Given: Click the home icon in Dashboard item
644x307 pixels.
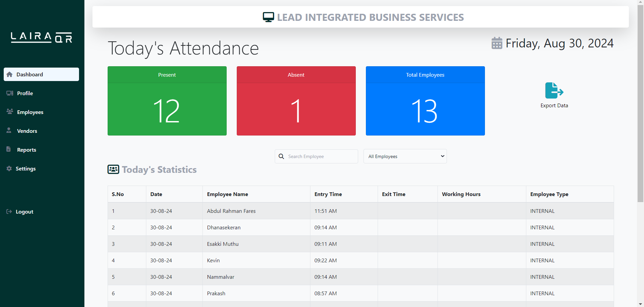Looking at the screenshot, I should 10,75.
